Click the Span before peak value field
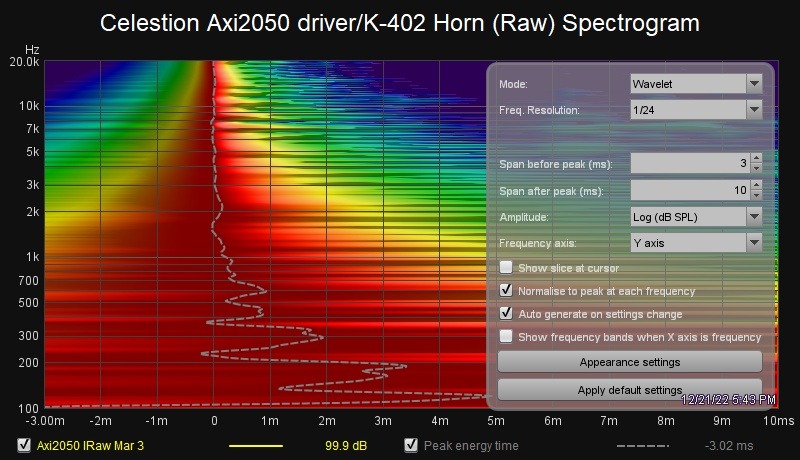The height and width of the screenshot is (460, 800). tap(690, 163)
